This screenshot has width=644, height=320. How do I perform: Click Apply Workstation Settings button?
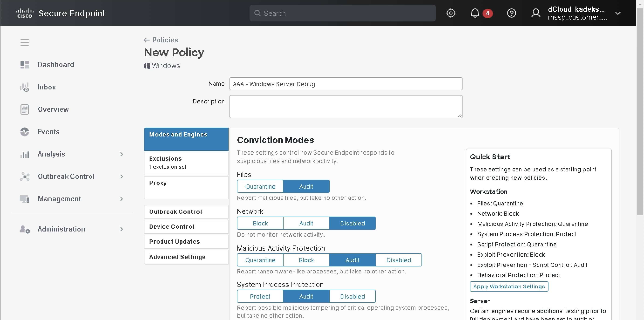coord(509,286)
